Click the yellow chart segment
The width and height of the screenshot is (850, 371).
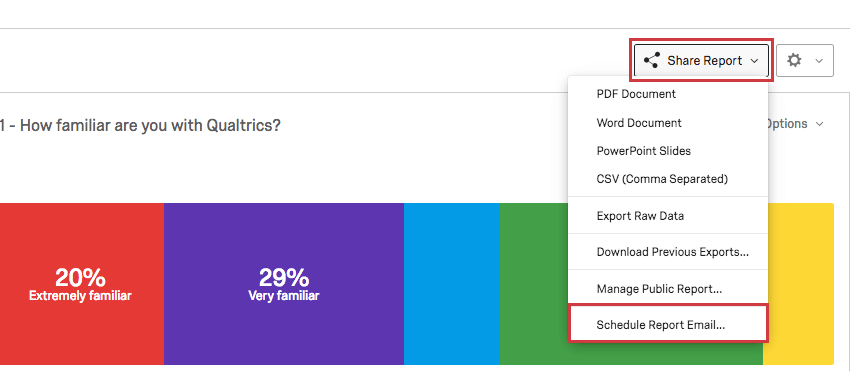(x=798, y=284)
